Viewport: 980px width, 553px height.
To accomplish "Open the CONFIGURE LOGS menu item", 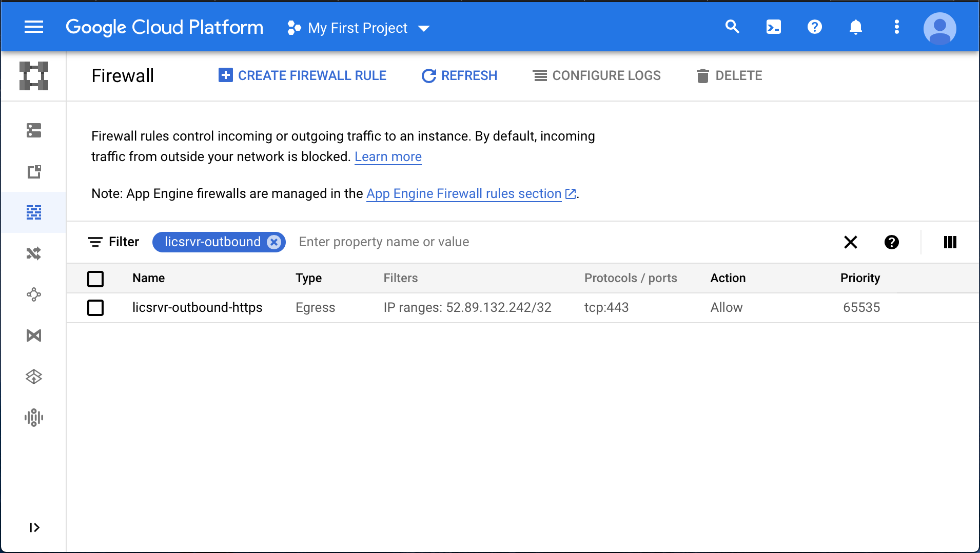I will (x=597, y=75).
